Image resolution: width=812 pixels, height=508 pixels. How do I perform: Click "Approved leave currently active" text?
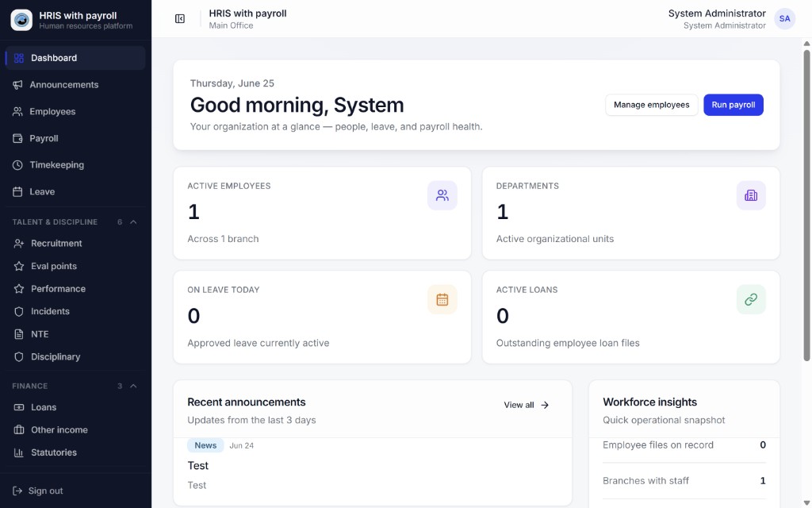(x=259, y=343)
